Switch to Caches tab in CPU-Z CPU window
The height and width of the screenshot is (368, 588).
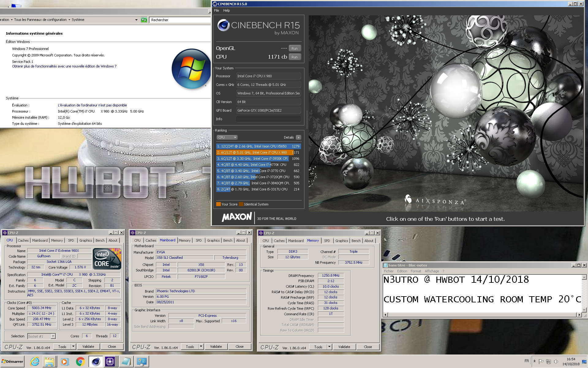click(x=23, y=240)
